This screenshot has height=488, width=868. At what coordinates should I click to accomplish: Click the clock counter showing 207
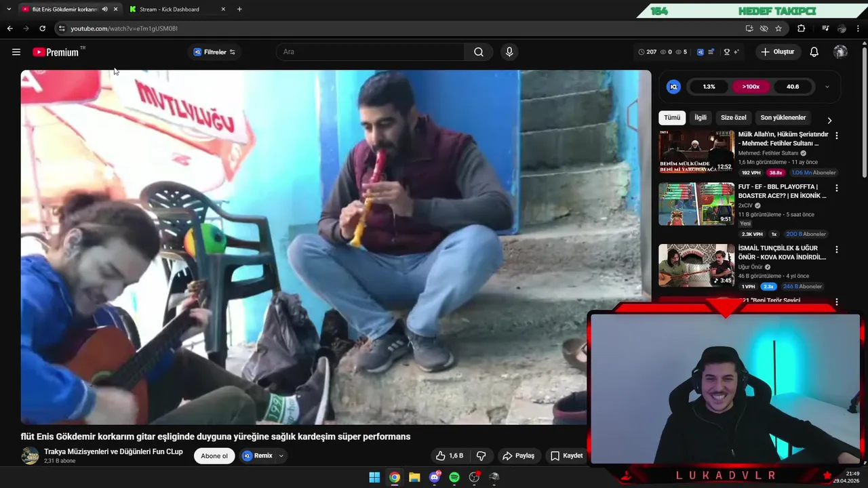tap(648, 52)
